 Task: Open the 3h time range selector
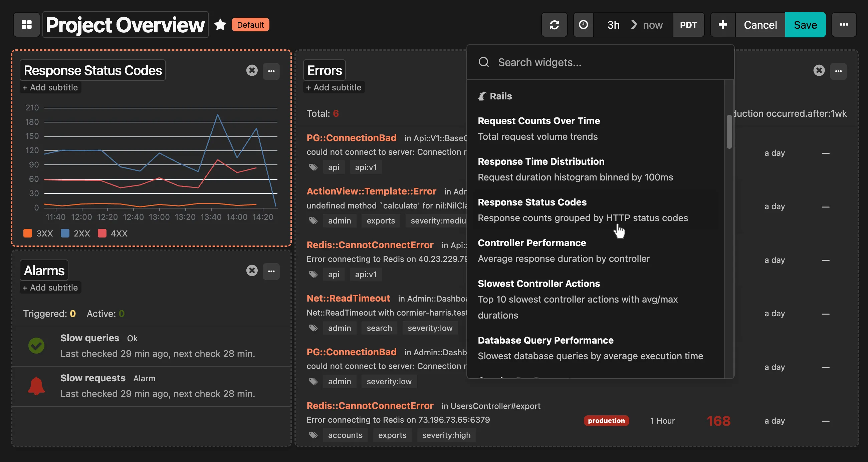click(x=613, y=25)
